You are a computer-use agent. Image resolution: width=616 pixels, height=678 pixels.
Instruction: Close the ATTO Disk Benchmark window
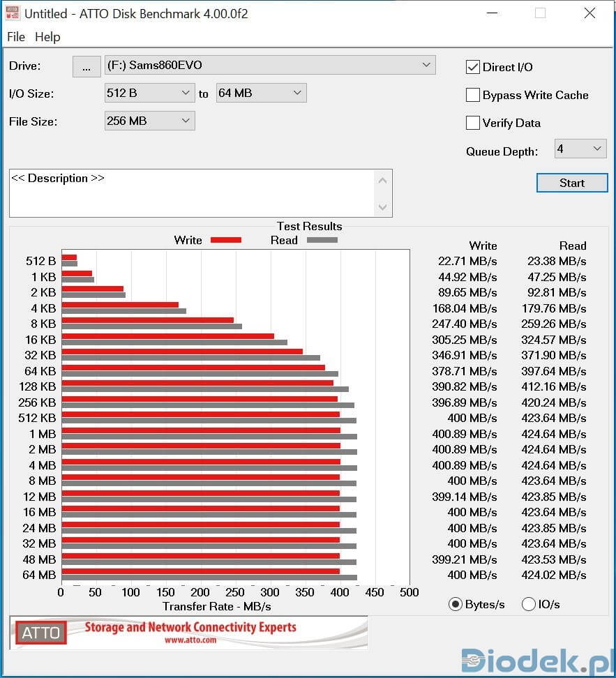[589, 13]
